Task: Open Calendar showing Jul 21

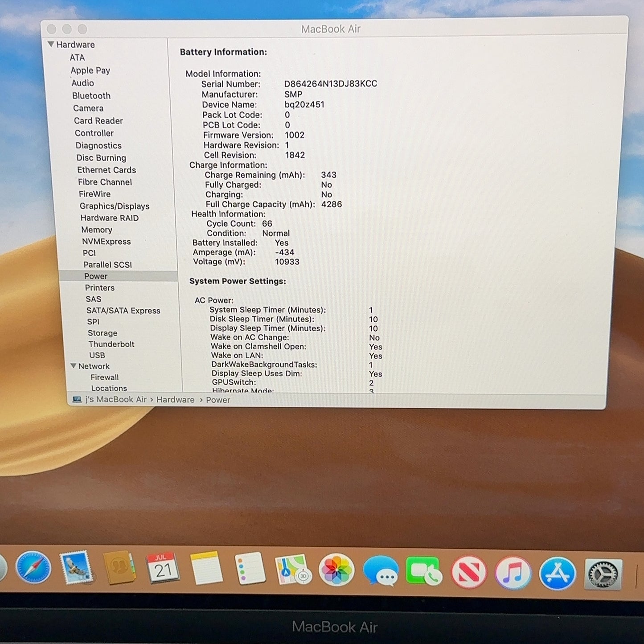Action: coord(163,568)
